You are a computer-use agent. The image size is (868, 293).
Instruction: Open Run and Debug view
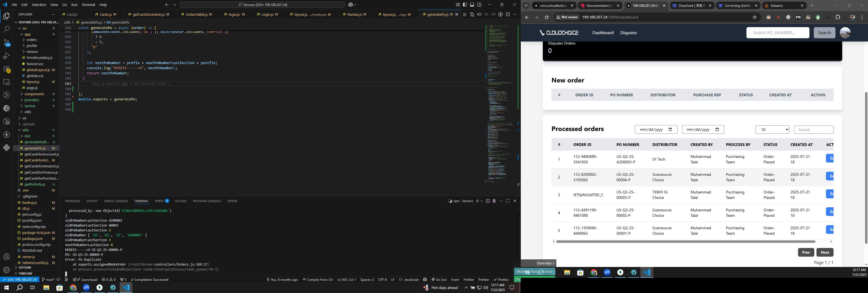(x=7, y=56)
